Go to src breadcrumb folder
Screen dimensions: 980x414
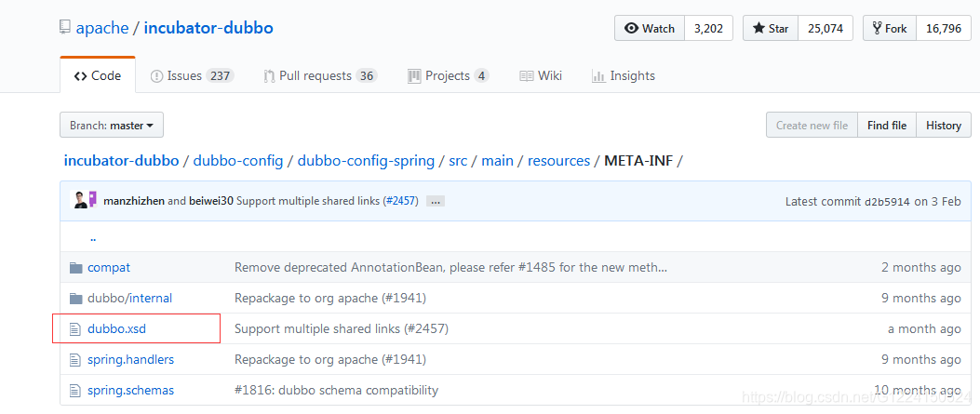coord(458,160)
